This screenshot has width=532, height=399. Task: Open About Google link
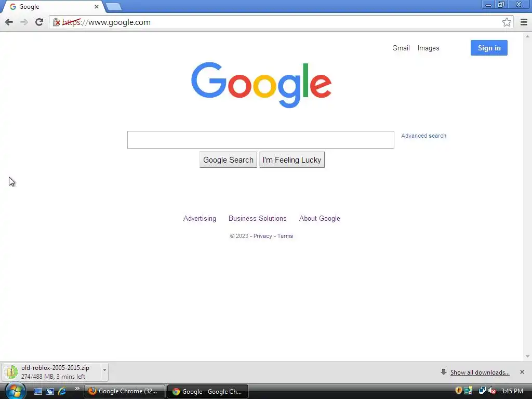pyautogui.click(x=320, y=219)
